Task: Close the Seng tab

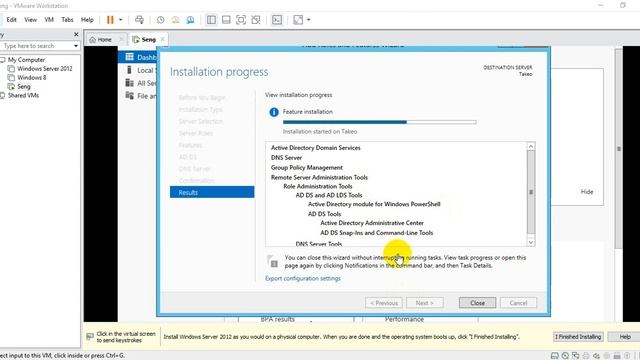Action: tap(162, 39)
